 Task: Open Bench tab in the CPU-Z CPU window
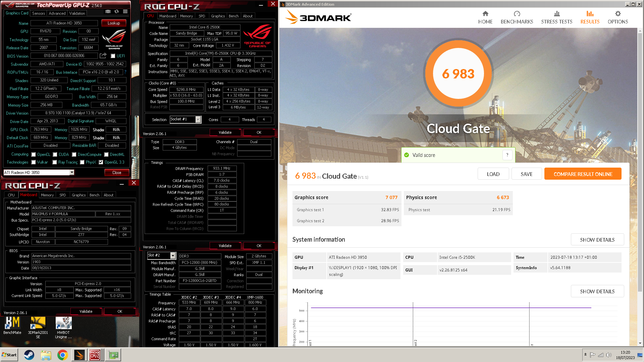234,16
